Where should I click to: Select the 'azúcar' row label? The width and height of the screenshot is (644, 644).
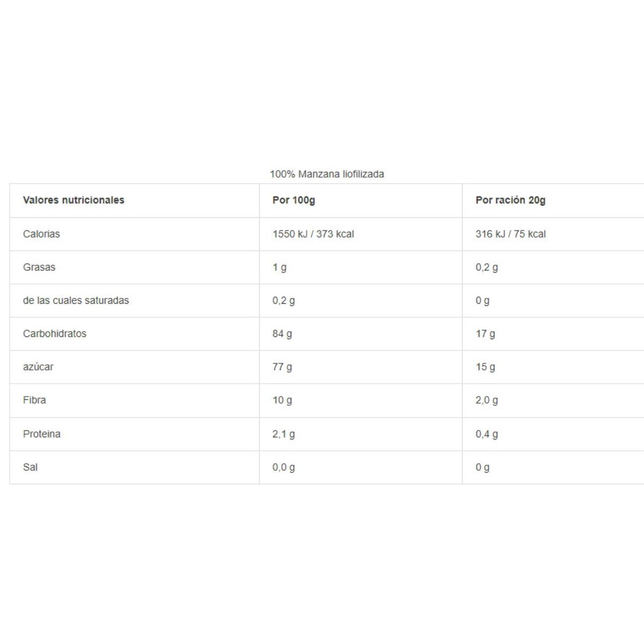(x=38, y=367)
